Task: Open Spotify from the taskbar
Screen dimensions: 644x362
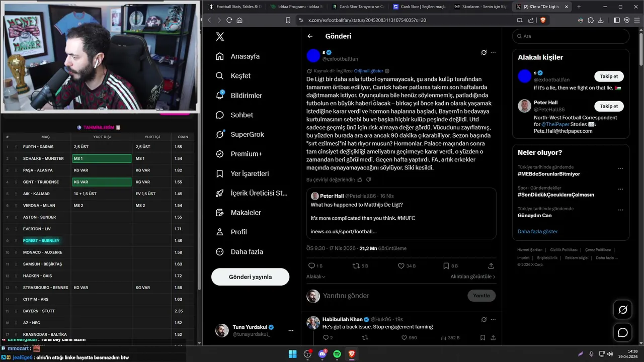Action: tap(337, 354)
